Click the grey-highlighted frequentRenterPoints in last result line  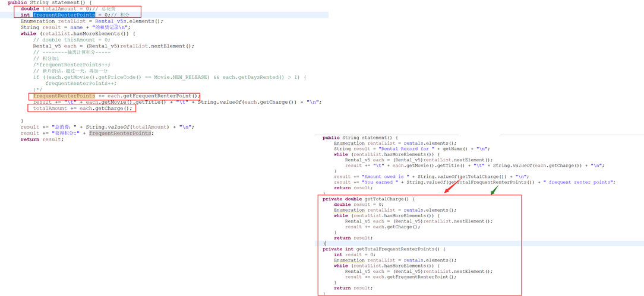[120, 133]
